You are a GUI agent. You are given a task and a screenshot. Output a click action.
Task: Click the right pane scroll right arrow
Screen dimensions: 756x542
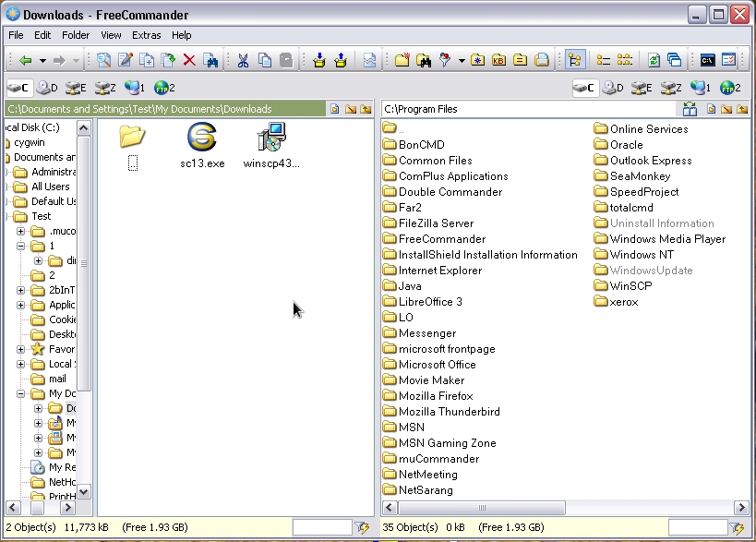tap(741, 508)
